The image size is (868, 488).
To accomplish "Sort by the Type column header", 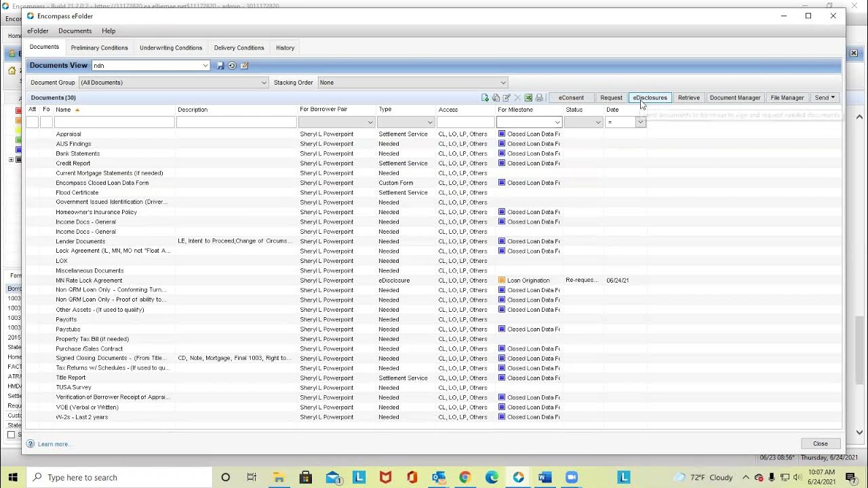I will [407, 110].
